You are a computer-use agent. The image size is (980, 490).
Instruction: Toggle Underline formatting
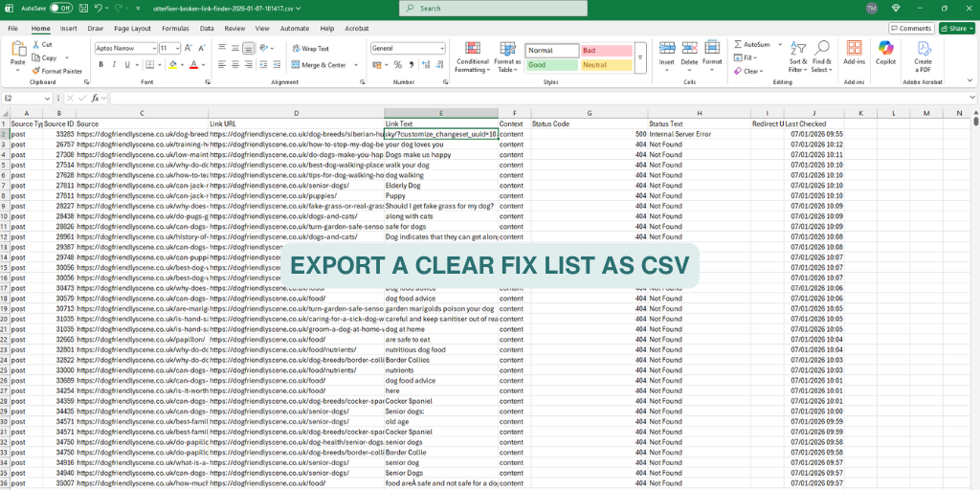(x=127, y=65)
